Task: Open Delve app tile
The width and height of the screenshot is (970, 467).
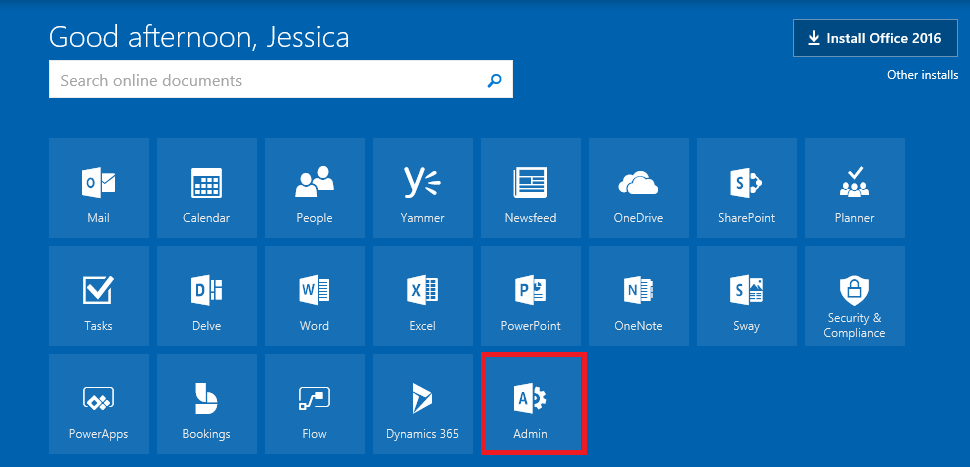Action: [x=206, y=296]
